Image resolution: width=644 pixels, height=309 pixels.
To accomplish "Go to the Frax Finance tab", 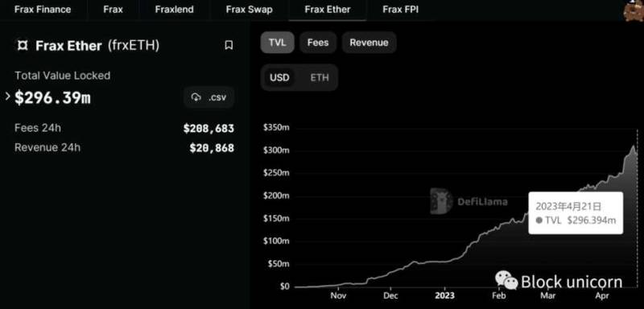I will pos(43,10).
